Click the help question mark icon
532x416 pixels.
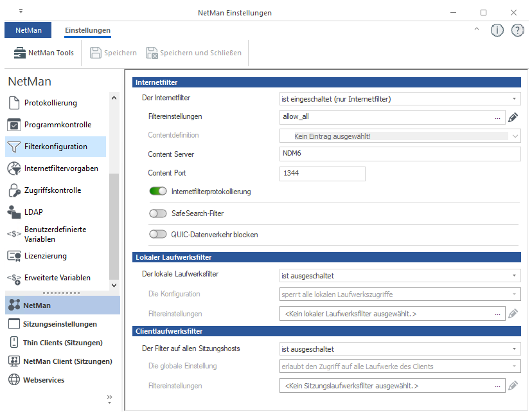[517, 30]
